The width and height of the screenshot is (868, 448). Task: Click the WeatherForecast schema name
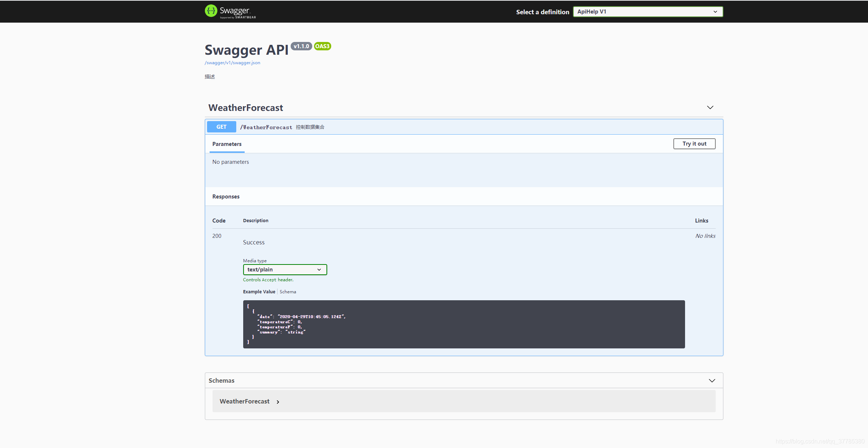pos(245,401)
